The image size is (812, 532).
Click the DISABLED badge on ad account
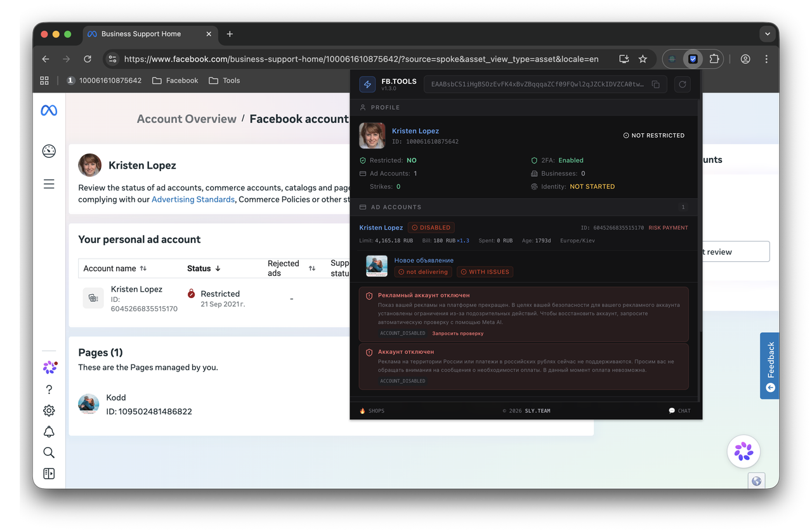(431, 228)
